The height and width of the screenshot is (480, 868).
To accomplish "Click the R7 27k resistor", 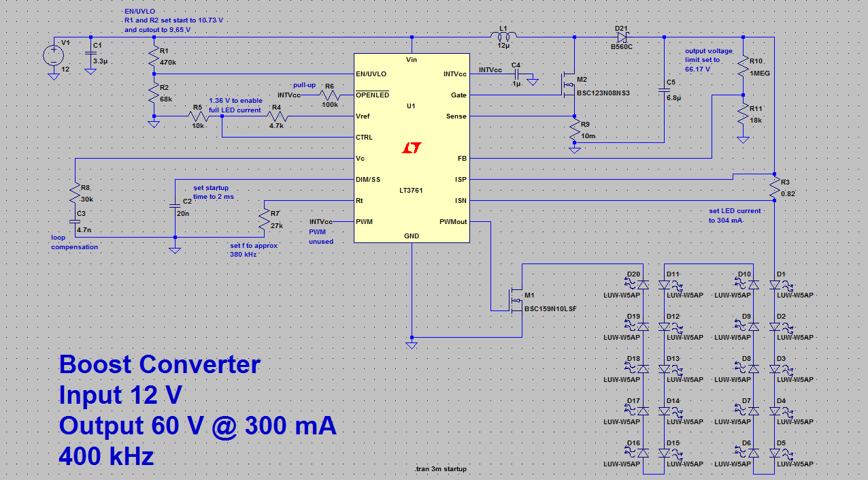I will 265,219.
